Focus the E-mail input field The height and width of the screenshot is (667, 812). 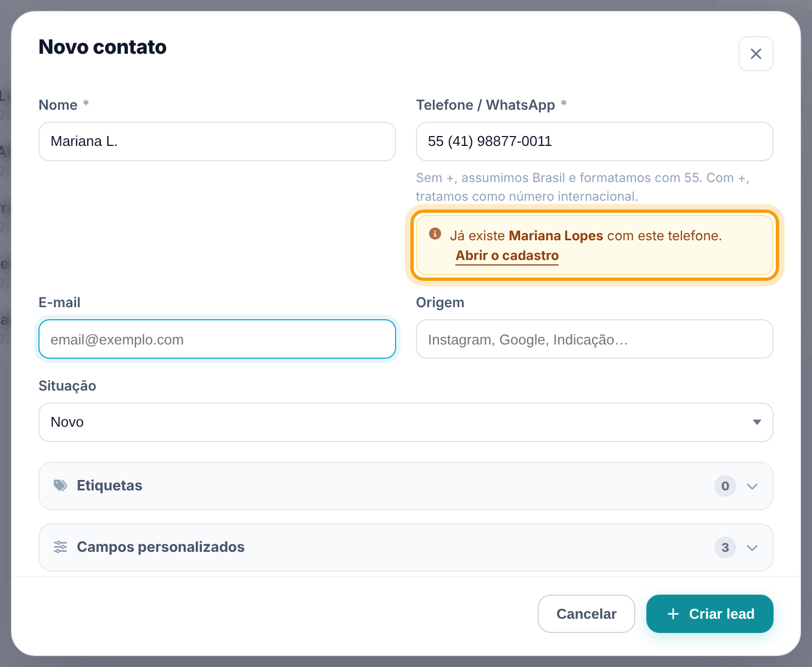[217, 339]
